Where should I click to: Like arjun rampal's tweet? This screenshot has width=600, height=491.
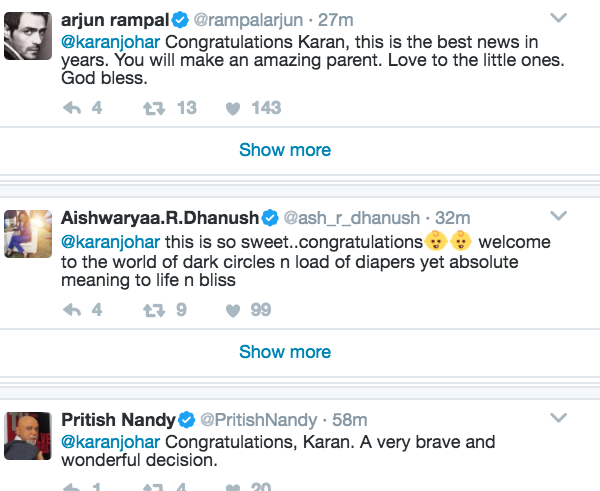point(233,108)
